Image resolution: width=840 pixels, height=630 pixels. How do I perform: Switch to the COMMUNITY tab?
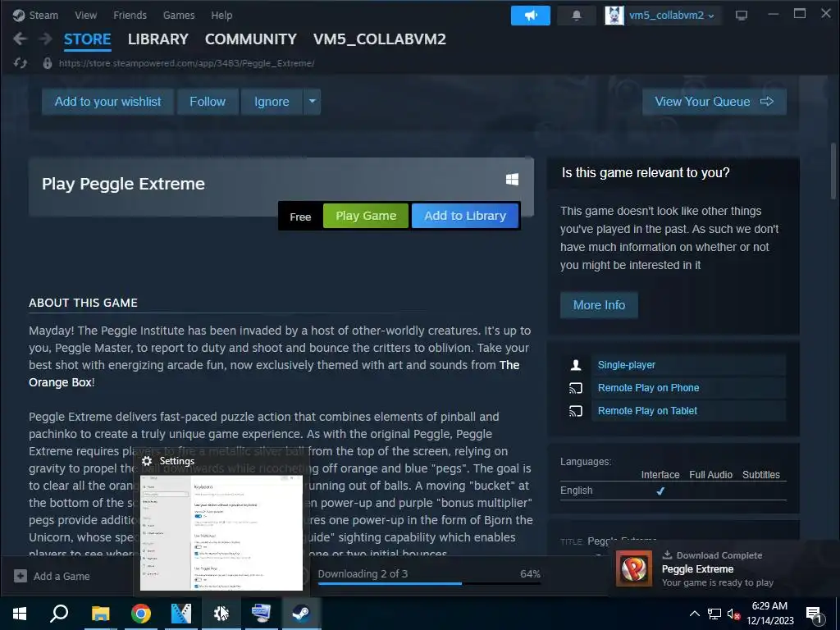coord(251,39)
